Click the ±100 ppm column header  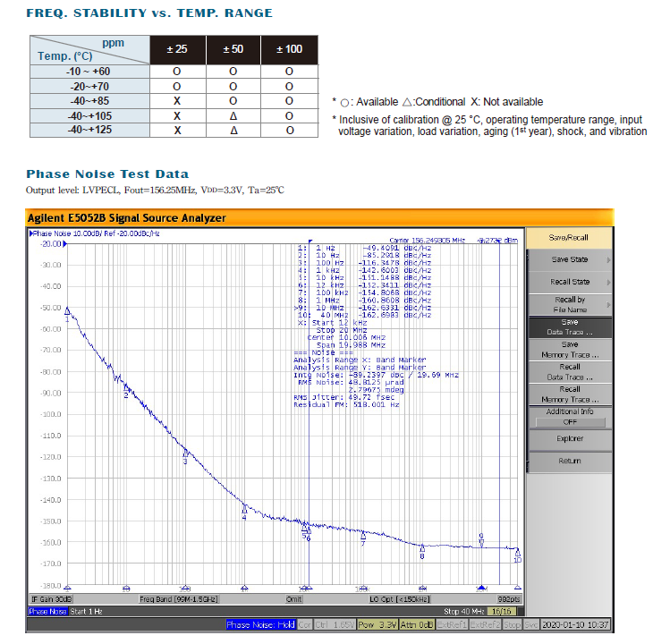pos(290,49)
